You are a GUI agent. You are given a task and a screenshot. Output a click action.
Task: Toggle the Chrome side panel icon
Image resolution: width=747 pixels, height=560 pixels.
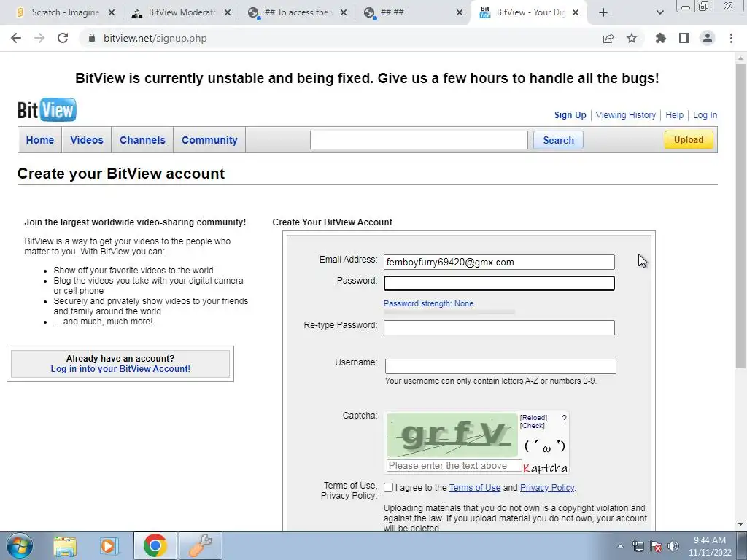click(684, 38)
